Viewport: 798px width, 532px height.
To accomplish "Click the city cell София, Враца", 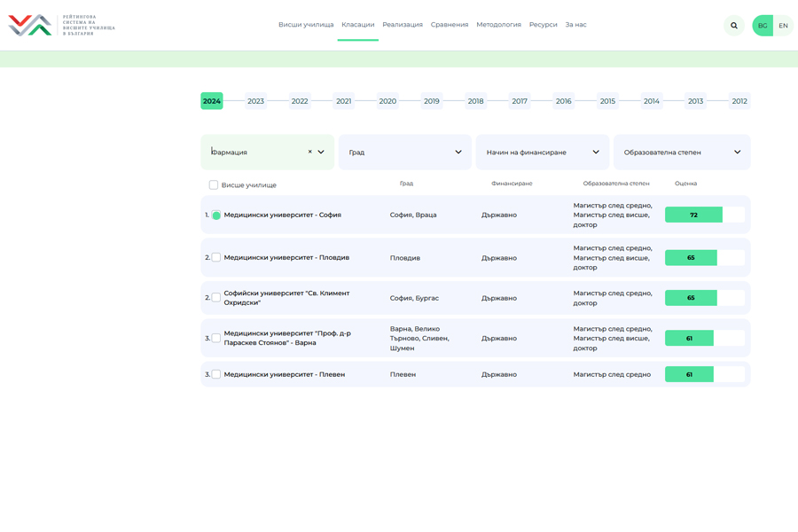I will pos(413,215).
